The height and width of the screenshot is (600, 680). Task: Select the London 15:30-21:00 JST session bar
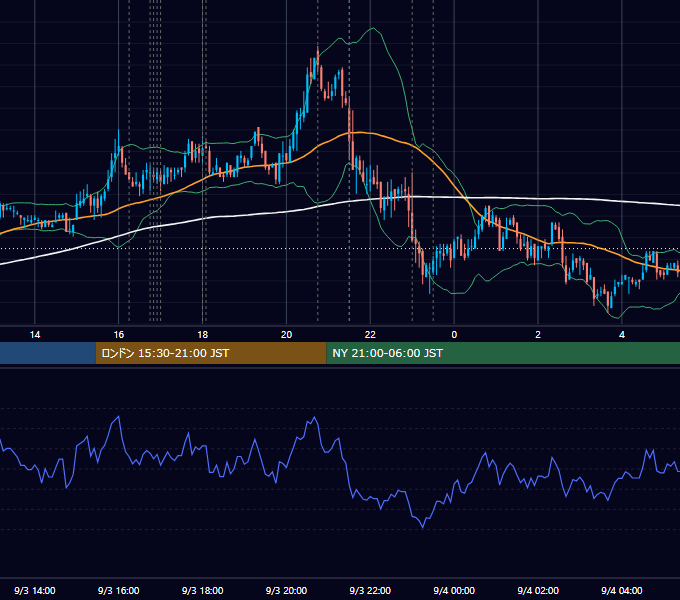pos(211,353)
